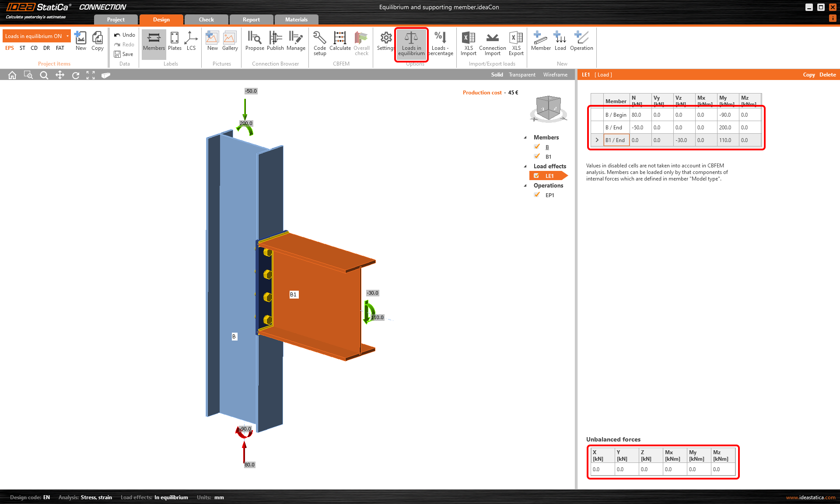Click XLS Import icon
The height and width of the screenshot is (504, 840).
468,38
